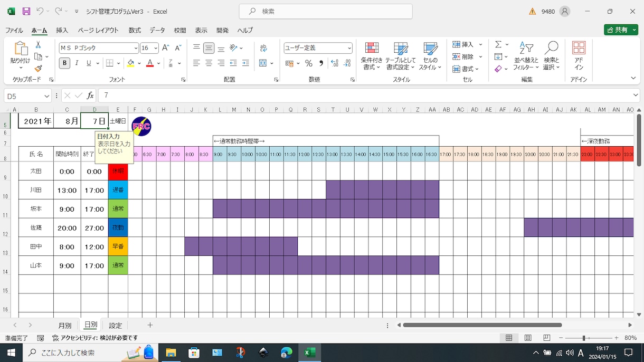The image size is (644, 362).
Task: Switch to the 設定 sheet tab
Action: (116, 325)
